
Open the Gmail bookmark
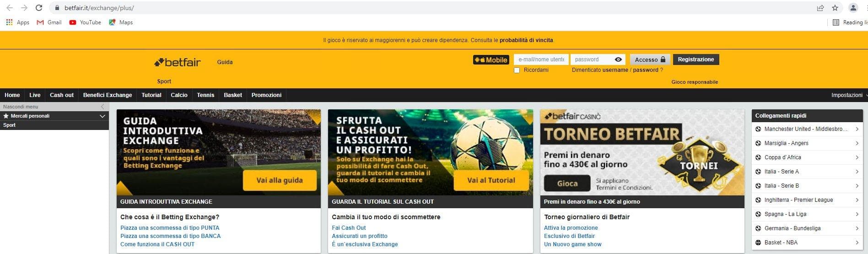(x=49, y=22)
